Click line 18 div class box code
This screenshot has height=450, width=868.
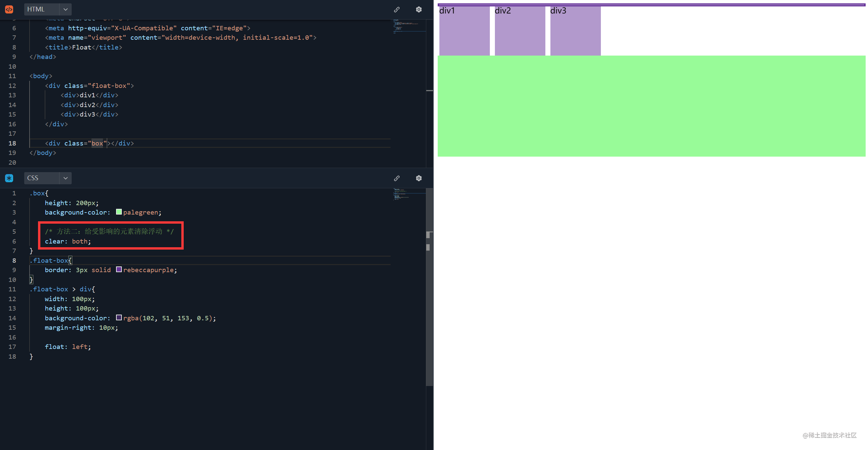pyautogui.click(x=89, y=143)
